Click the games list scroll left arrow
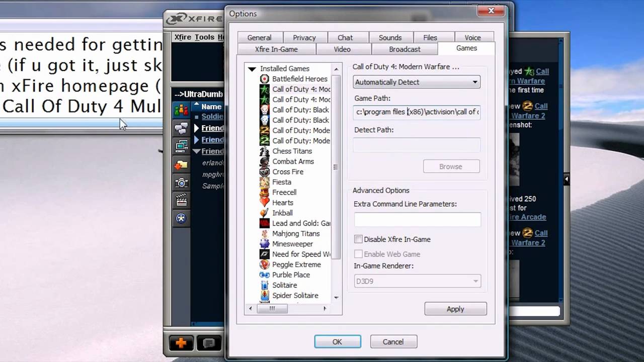The width and height of the screenshot is (644, 362). tap(250, 309)
